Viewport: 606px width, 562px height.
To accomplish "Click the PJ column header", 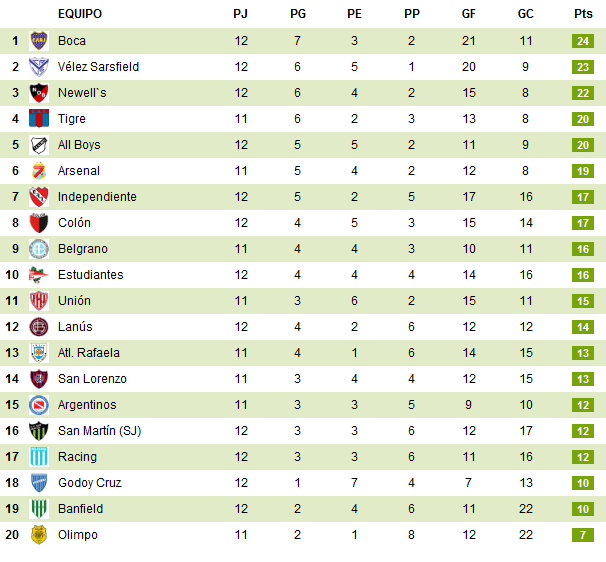I will click(240, 14).
